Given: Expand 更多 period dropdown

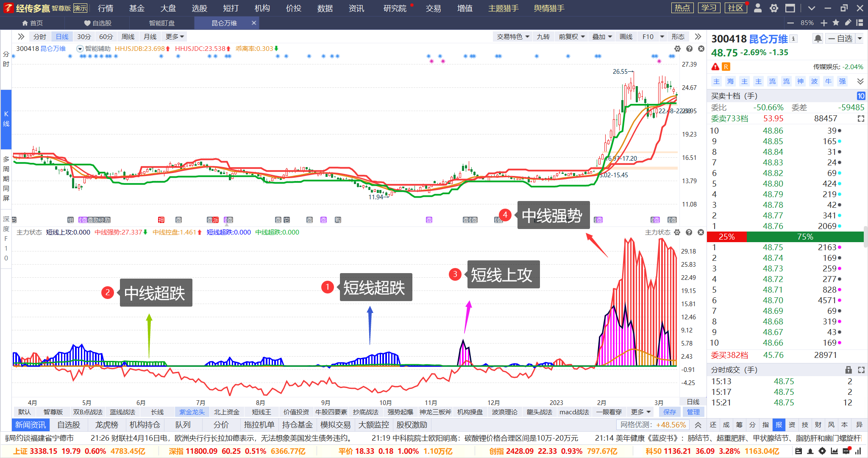Looking at the screenshot, I should tap(175, 37).
